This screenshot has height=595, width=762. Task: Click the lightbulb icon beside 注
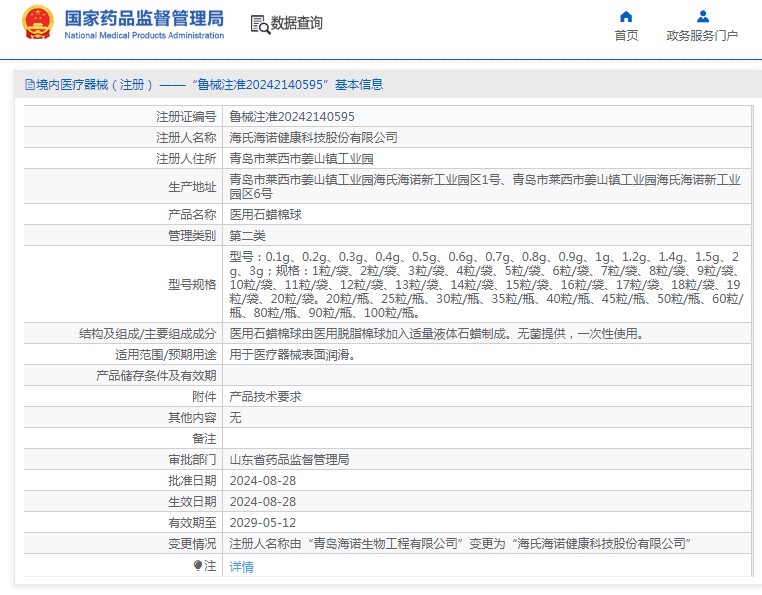coord(198,565)
